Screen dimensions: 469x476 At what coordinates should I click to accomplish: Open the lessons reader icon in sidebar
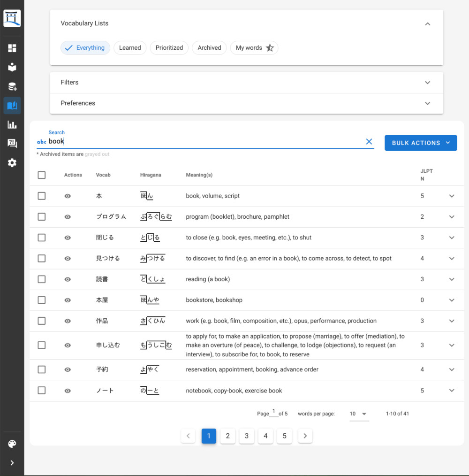click(12, 67)
